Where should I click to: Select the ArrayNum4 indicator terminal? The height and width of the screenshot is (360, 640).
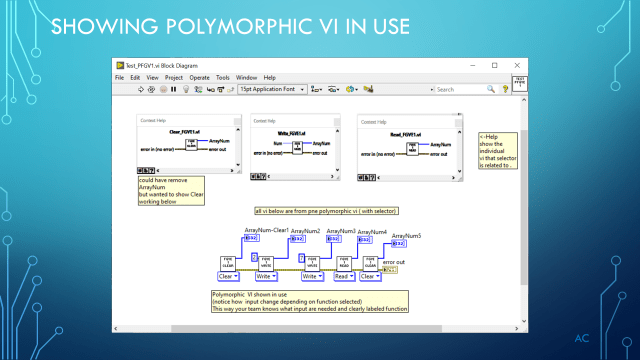365,240
